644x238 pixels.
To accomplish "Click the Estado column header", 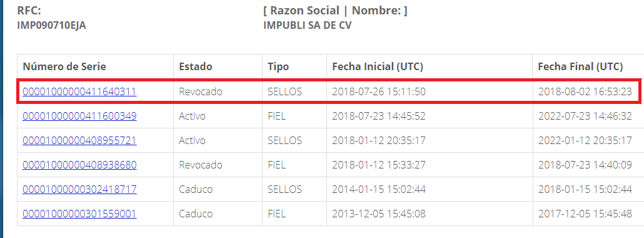I will [196, 66].
